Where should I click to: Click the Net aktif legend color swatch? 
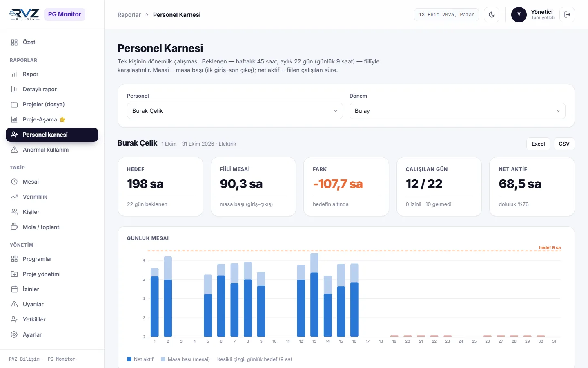tap(129, 359)
